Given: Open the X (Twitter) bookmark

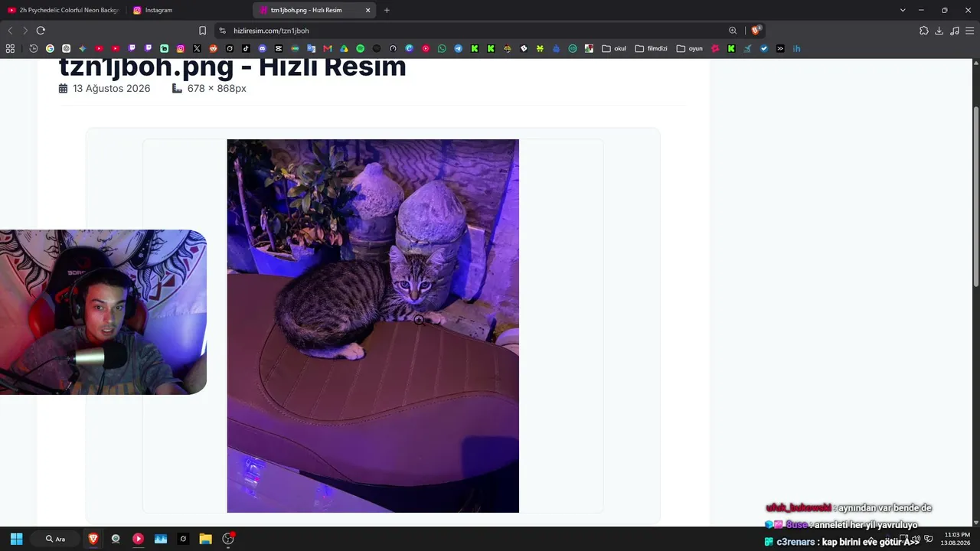Looking at the screenshot, I should coord(197,48).
